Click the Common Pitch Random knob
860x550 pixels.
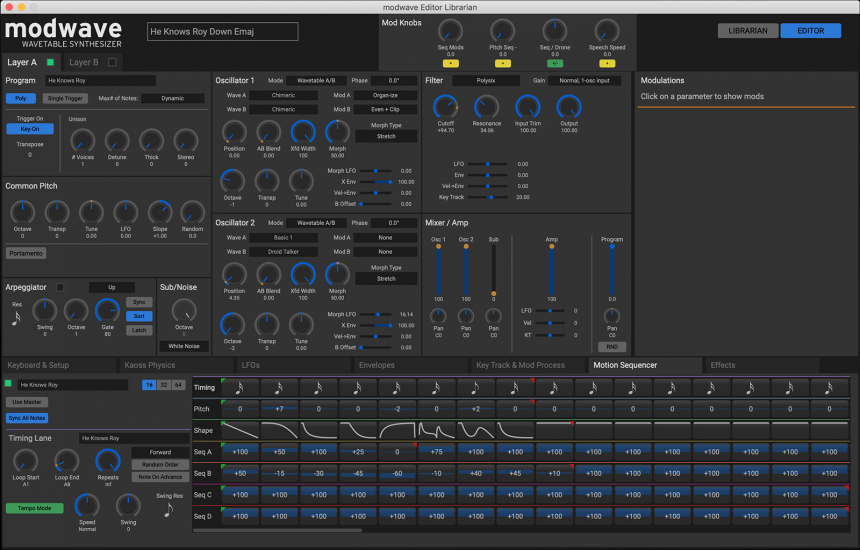click(193, 213)
